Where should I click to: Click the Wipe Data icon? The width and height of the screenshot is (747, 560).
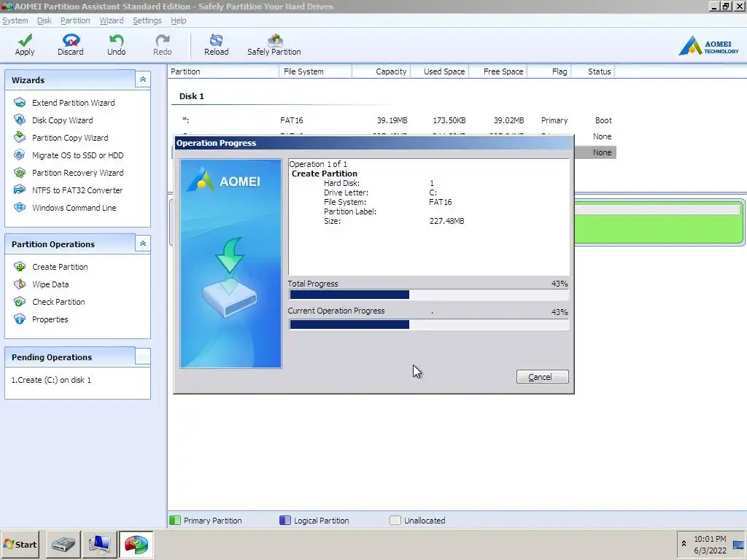[20, 284]
